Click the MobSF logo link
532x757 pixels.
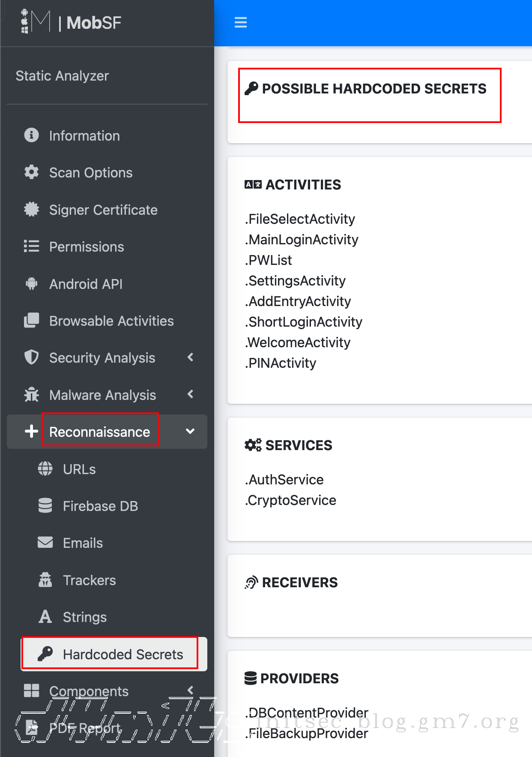pyautogui.click(x=72, y=22)
